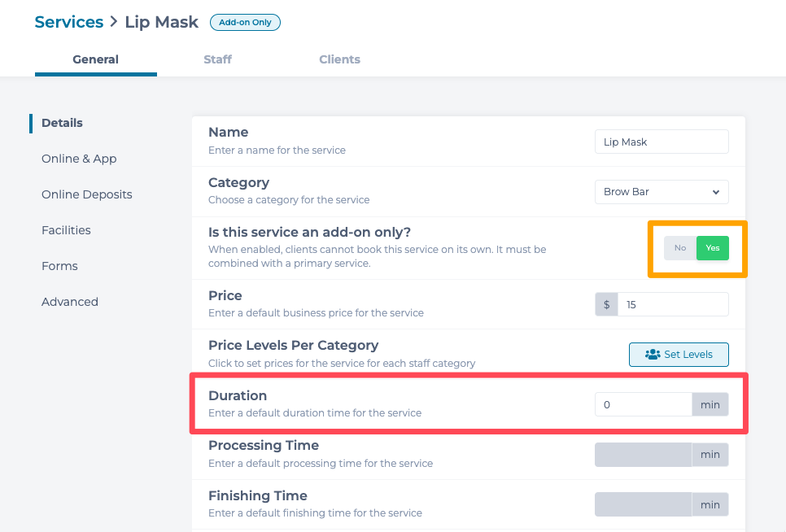Go back to Services breadcrumb link

coord(69,22)
